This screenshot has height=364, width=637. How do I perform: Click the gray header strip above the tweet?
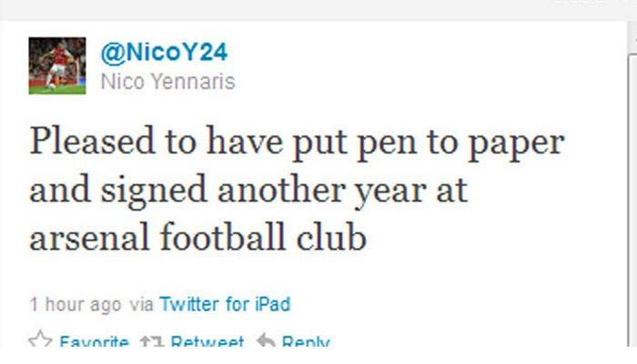pyautogui.click(x=273, y=9)
